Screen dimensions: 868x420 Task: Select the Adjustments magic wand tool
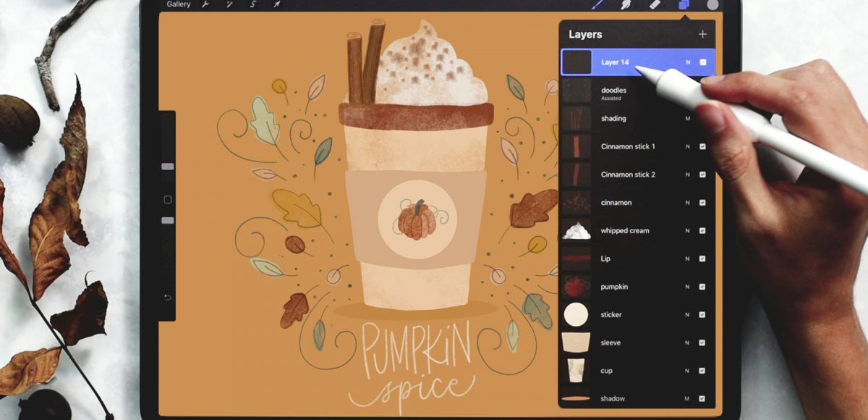(x=228, y=6)
